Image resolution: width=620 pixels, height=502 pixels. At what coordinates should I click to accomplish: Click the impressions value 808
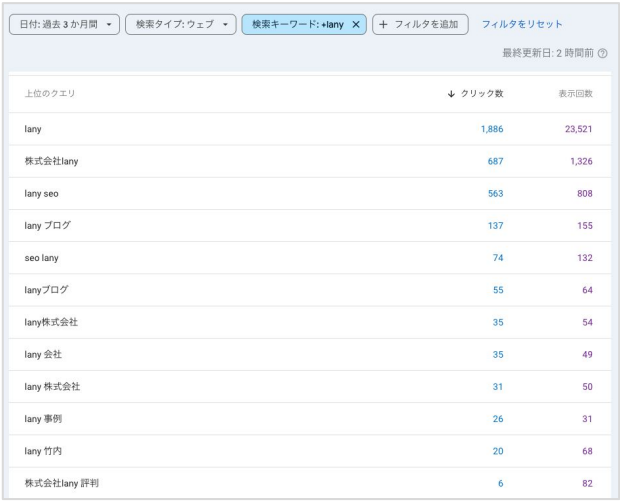tap(585, 194)
